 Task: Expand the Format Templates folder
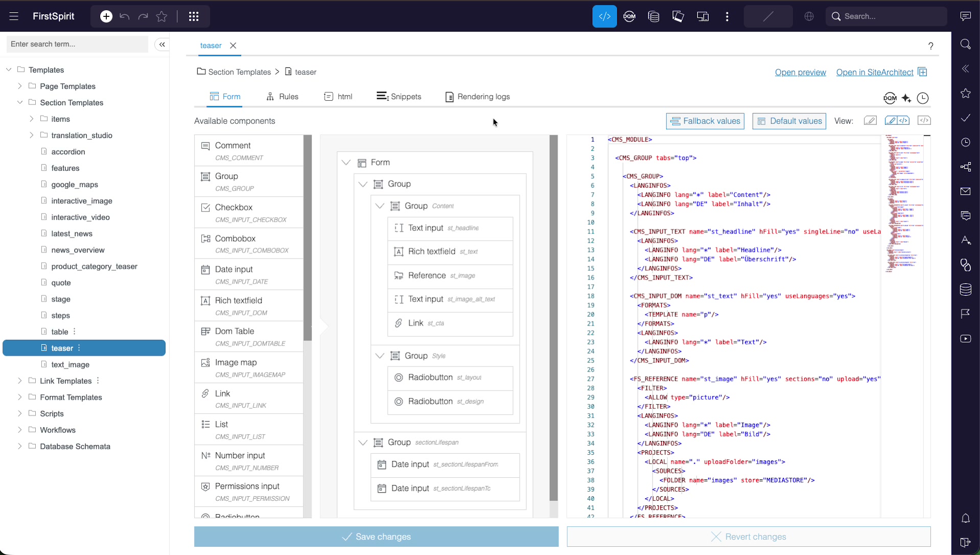click(20, 397)
